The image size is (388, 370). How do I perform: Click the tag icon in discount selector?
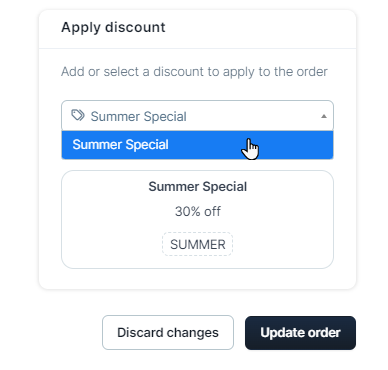tap(78, 116)
